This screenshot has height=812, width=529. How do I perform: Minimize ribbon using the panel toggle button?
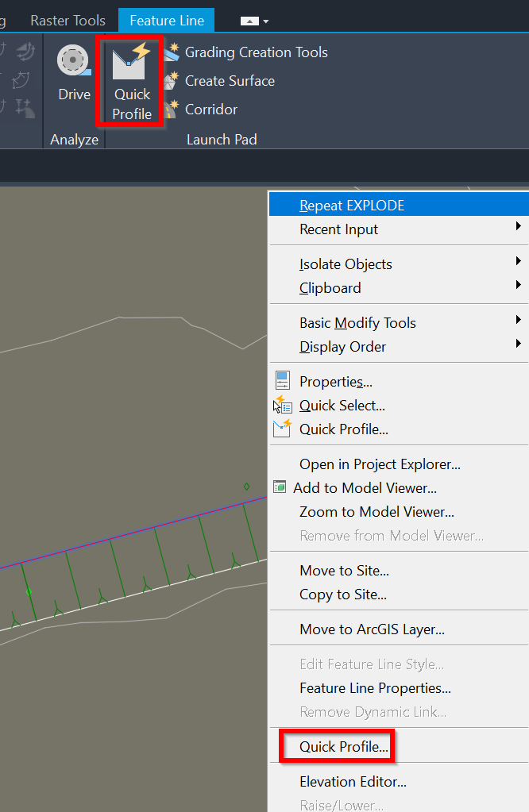249,21
